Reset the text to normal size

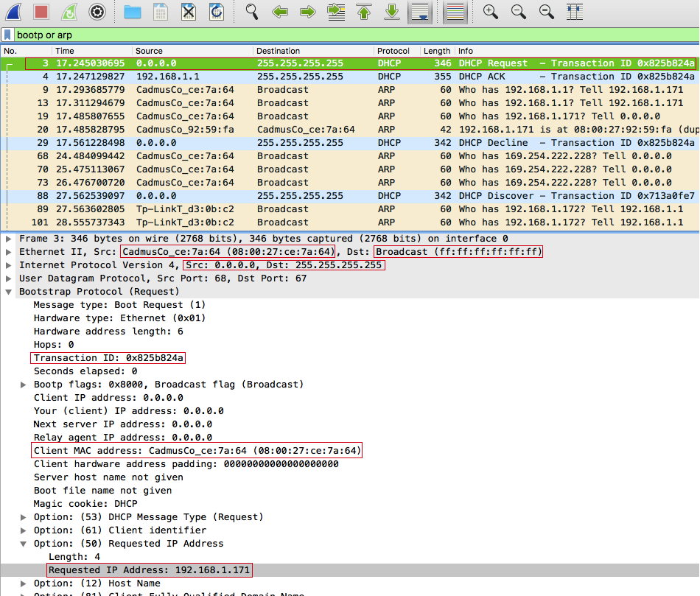click(x=547, y=12)
